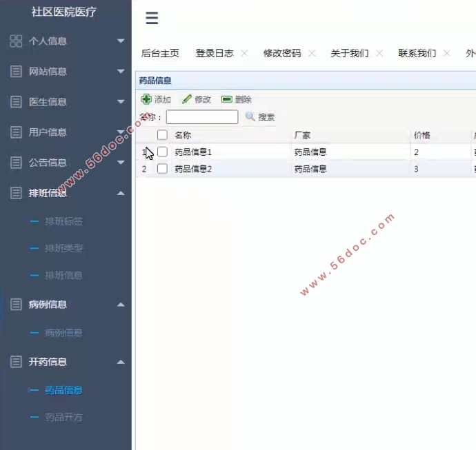The height and width of the screenshot is (450, 476).
Task: Open the 排班类型 submenu item
Action: pos(63,248)
